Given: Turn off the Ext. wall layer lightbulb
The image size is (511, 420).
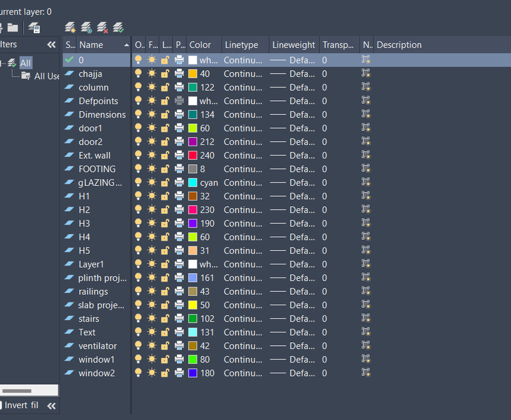Looking at the screenshot, I should [138, 155].
